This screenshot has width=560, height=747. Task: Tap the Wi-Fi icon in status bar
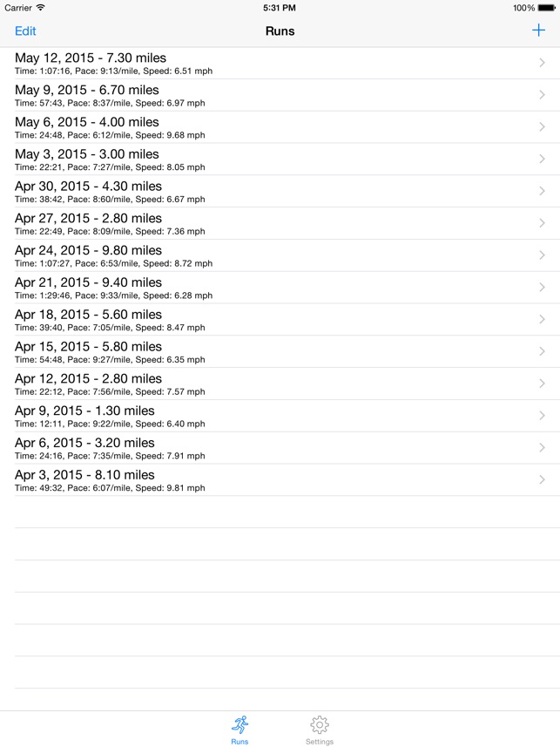click(41, 8)
